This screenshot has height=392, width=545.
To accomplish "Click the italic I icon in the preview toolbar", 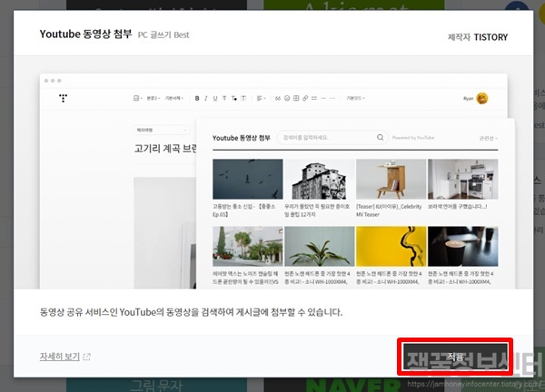I will click(206, 98).
